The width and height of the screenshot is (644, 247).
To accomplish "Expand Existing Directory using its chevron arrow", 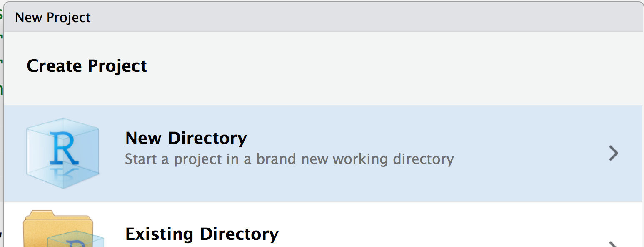I will click(613, 244).
